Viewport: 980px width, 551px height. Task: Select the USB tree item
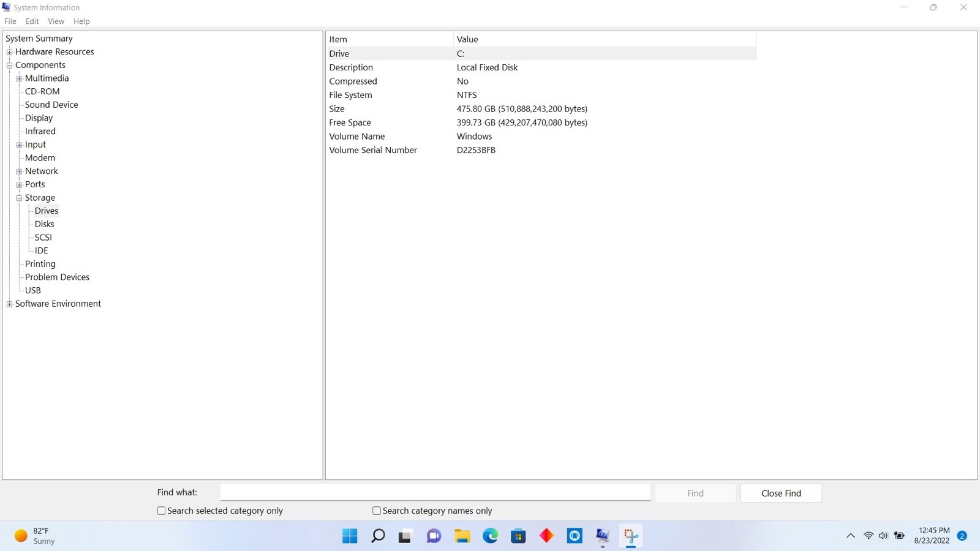tap(32, 290)
